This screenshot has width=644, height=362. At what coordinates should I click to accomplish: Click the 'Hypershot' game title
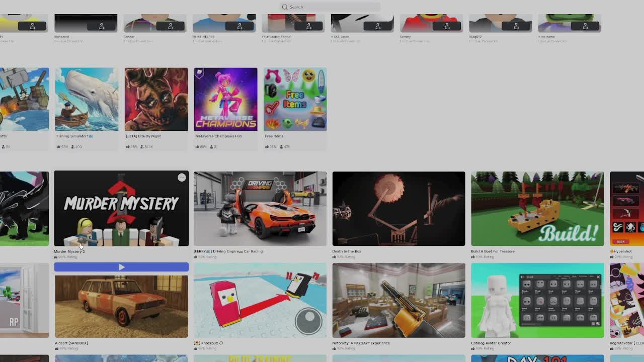click(x=621, y=251)
